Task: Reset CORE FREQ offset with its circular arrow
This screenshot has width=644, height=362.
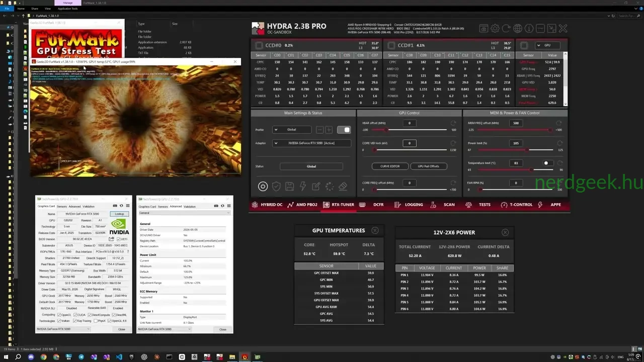Action: pos(453,183)
